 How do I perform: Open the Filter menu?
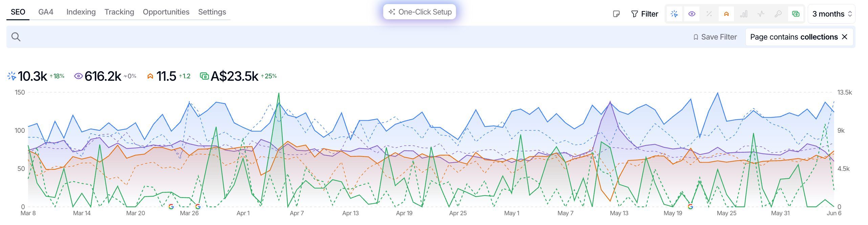645,14
